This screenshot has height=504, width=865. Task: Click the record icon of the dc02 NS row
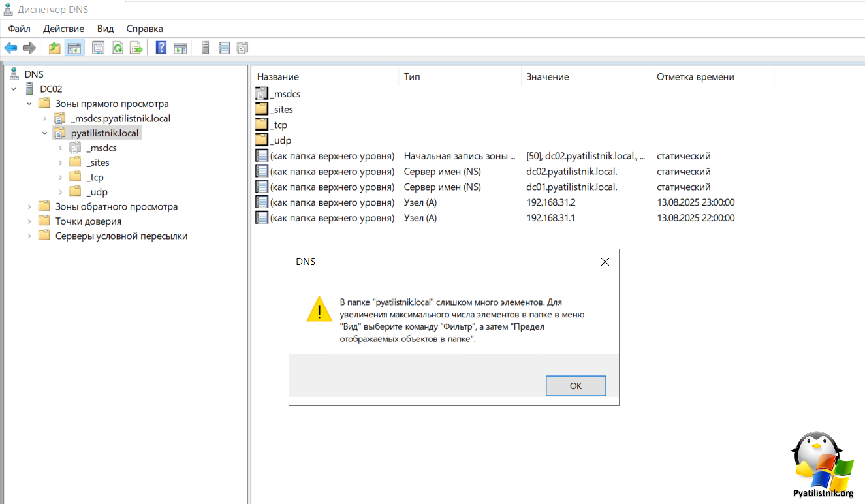tap(262, 171)
